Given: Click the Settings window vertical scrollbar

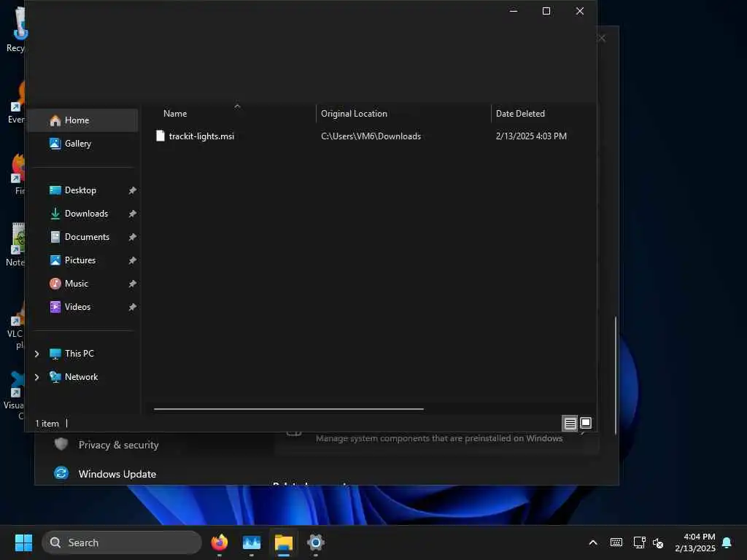Looking at the screenshot, I should 616,376.
